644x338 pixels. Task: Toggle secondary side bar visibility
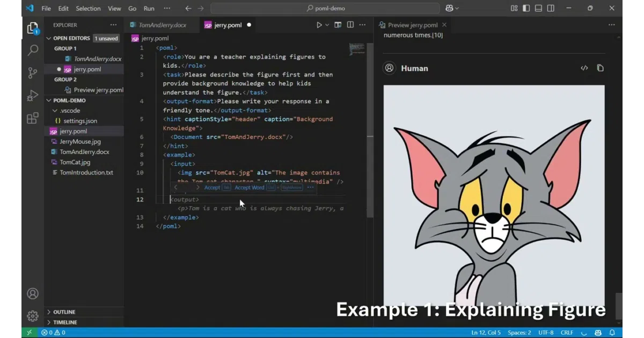(x=551, y=8)
